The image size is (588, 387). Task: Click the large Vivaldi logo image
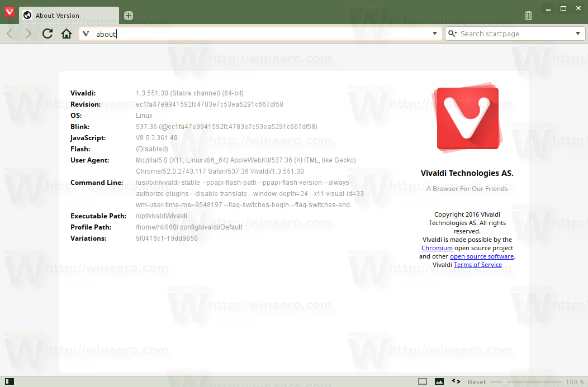467,118
